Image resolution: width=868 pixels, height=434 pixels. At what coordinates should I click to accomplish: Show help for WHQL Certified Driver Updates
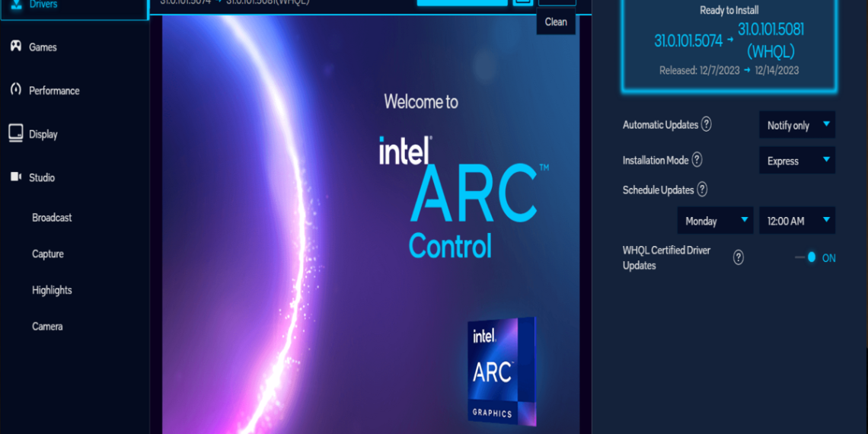click(x=739, y=257)
